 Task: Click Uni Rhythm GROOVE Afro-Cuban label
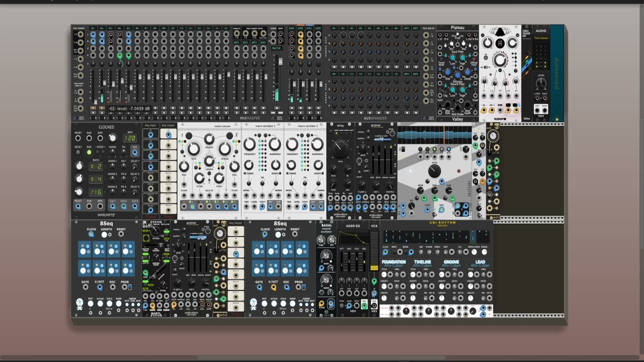(x=451, y=265)
